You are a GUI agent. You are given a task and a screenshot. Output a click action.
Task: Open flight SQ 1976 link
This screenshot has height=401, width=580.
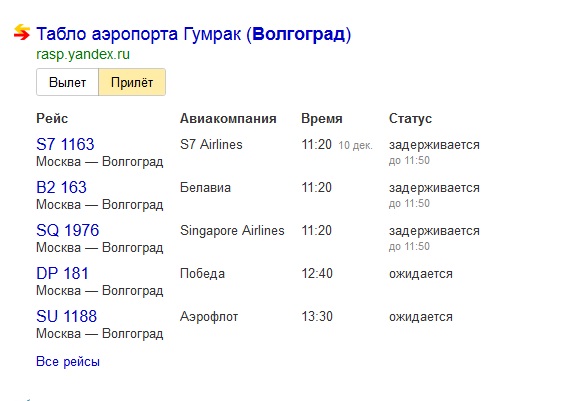[x=68, y=230]
